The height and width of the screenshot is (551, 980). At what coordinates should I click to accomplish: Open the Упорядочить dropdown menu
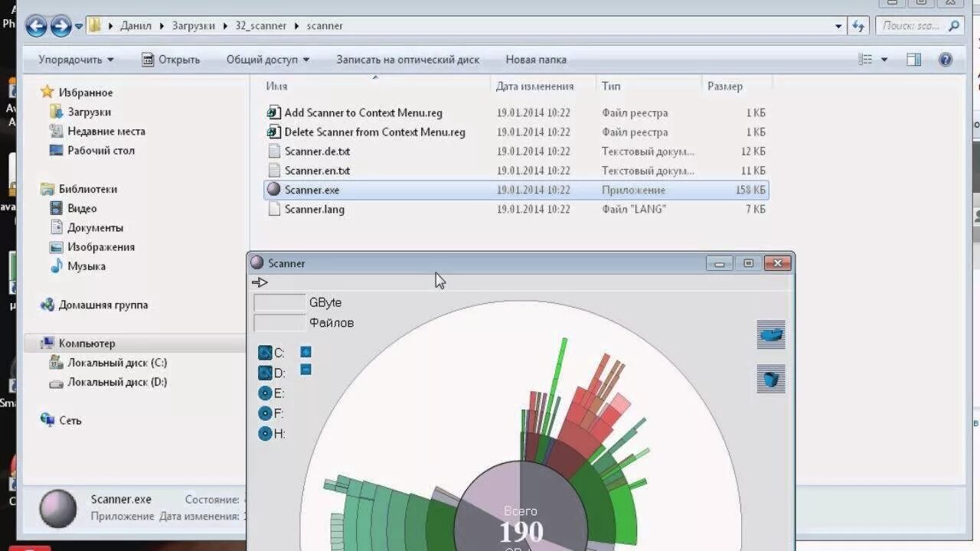coord(76,60)
